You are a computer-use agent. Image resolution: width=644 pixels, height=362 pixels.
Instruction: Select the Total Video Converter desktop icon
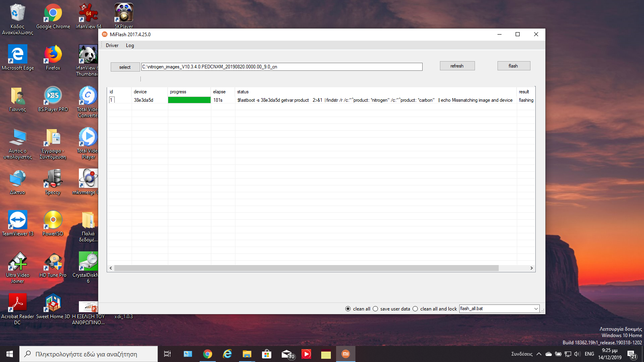88,102
